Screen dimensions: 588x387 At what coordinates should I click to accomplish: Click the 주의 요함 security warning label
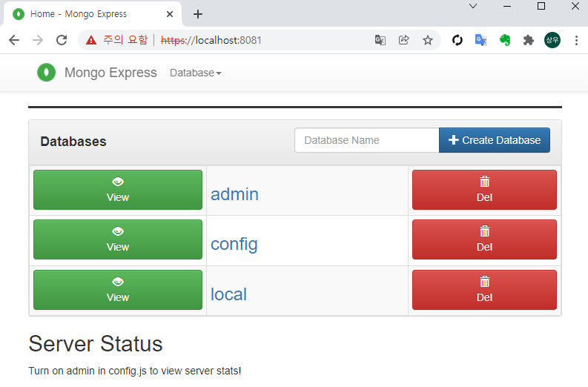125,40
